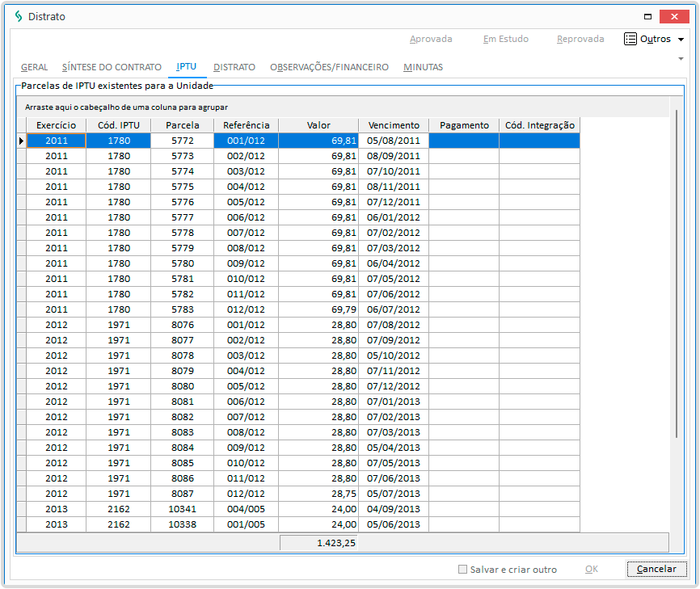Sort by the Exercício column header

tap(56, 125)
